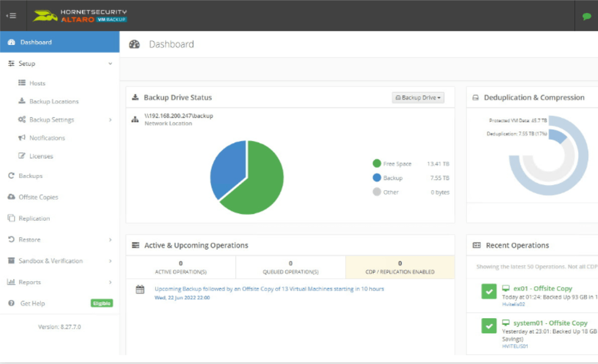Click the Licenses edit icon
This screenshot has width=598, height=364.
[x=22, y=156]
